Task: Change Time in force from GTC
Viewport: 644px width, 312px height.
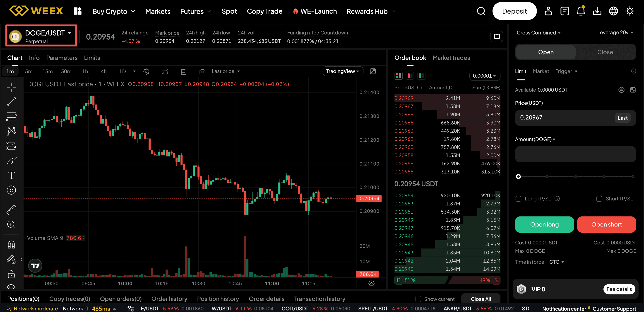Action: tap(557, 262)
